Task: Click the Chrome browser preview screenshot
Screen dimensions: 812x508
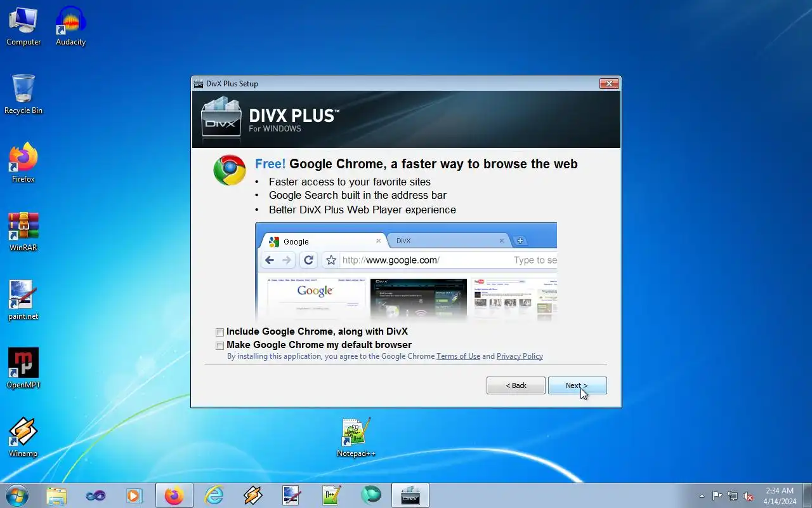Action: 406,272
